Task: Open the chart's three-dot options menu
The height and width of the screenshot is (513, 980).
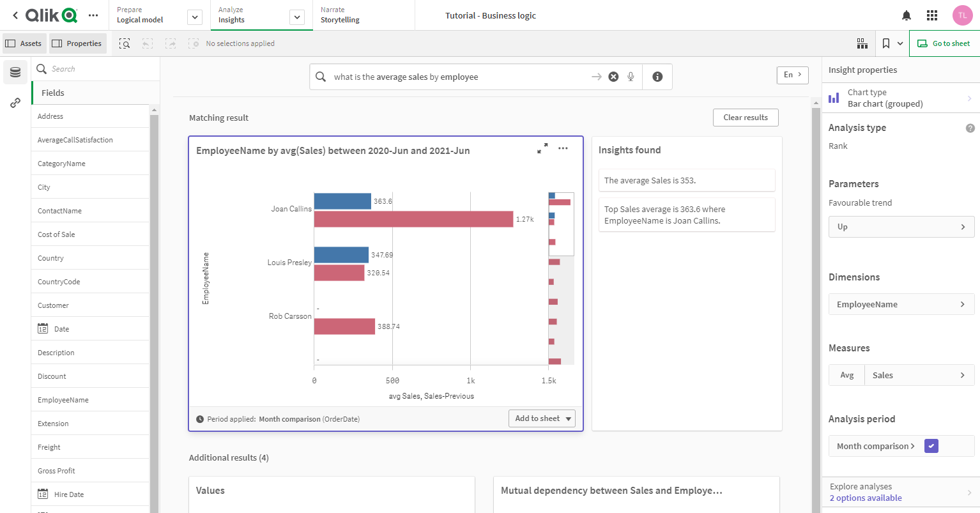Action: [x=563, y=148]
